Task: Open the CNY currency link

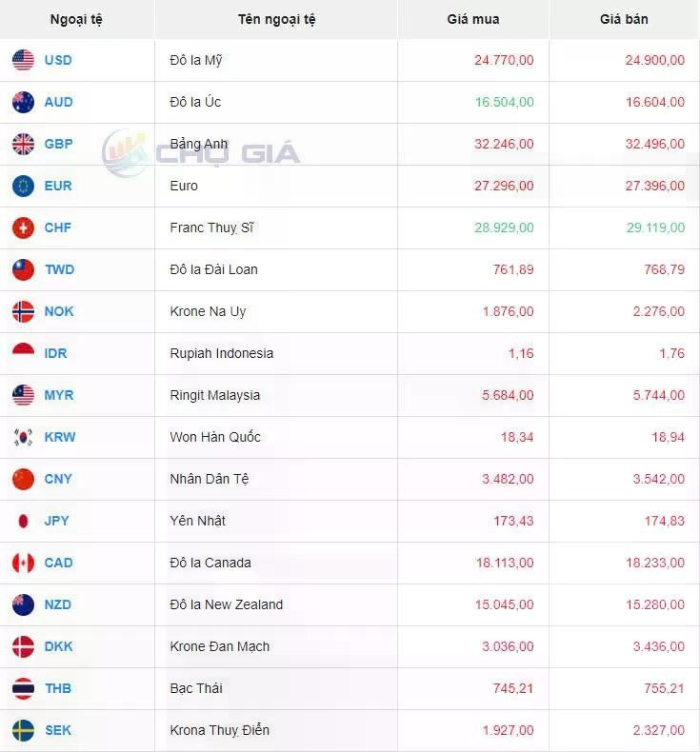Action: tap(58, 479)
